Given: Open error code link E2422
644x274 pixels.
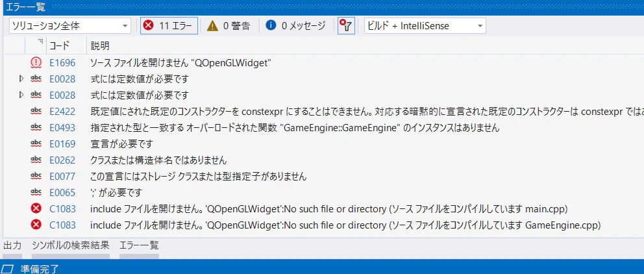Looking at the screenshot, I should 62,111.
